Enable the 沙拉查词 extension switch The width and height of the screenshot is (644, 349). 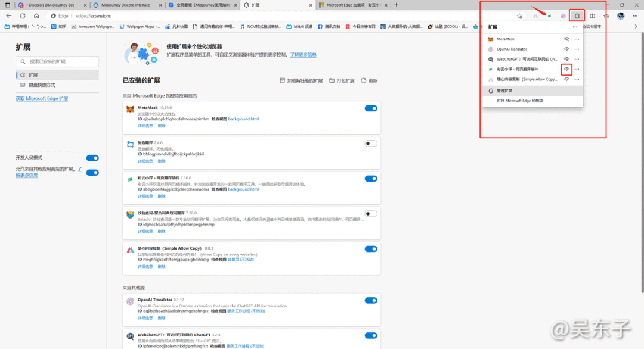pos(371,214)
